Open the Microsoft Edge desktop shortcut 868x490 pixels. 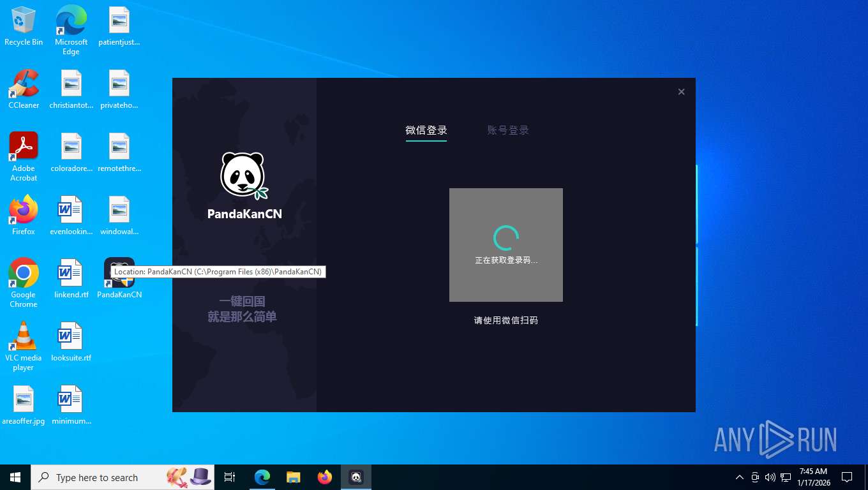71,31
